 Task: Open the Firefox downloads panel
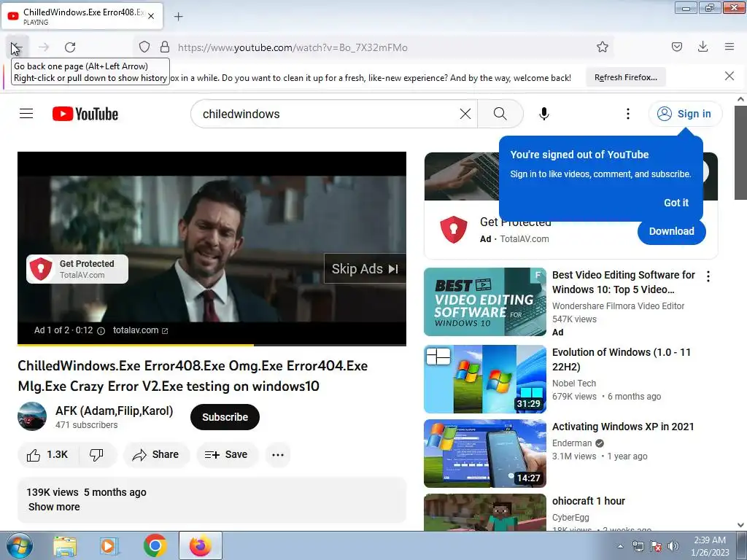pyautogui.click(x=703, y=47)
